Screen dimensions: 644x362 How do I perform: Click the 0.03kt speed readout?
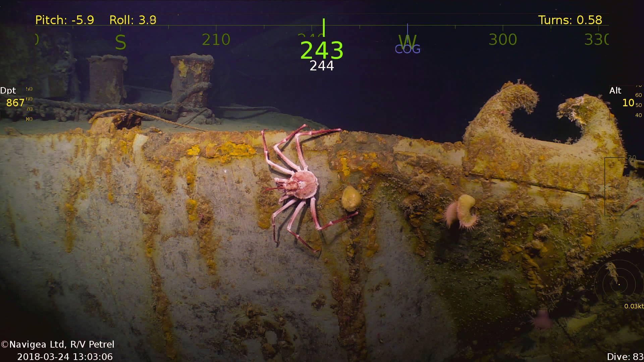[634, 306]
